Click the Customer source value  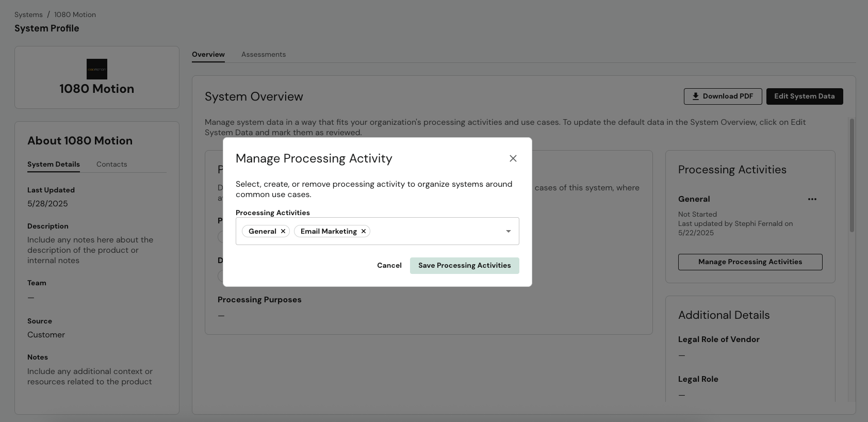pos(46,335)
